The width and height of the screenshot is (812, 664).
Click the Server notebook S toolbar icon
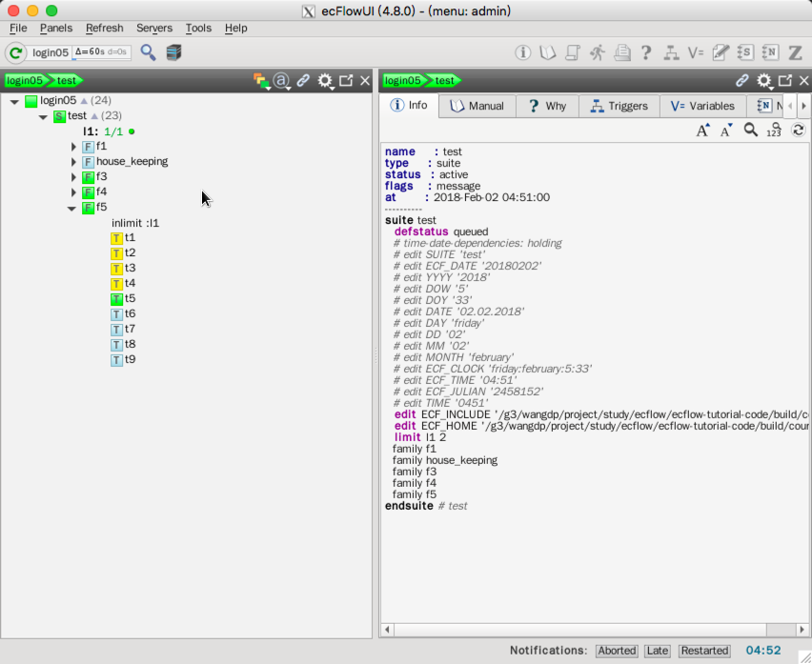pos(744,52)
